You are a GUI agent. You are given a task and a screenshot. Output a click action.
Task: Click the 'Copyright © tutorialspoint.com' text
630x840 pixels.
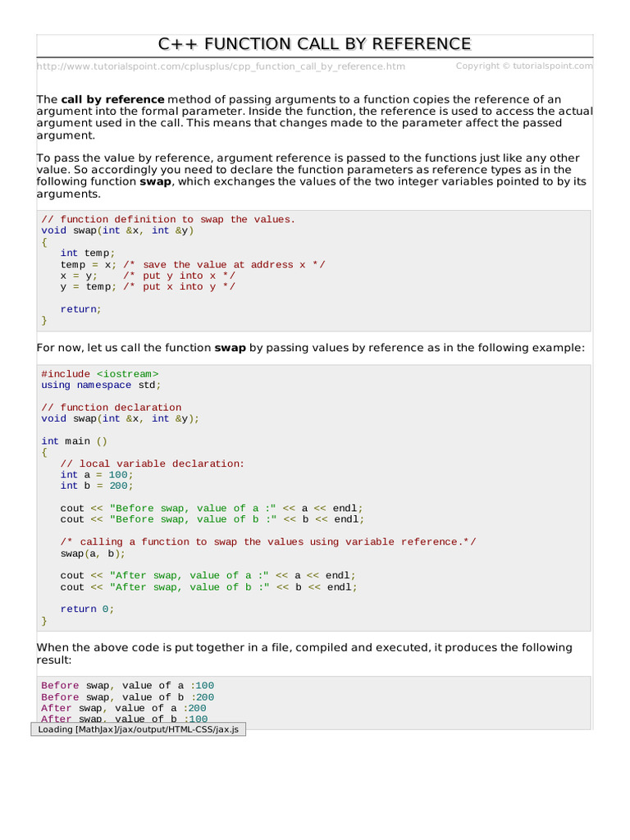[524, 66]
